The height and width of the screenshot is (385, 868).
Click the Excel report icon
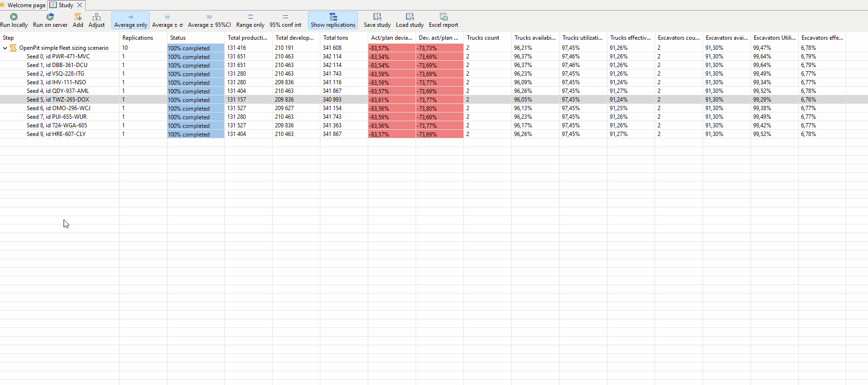(443, 17)
